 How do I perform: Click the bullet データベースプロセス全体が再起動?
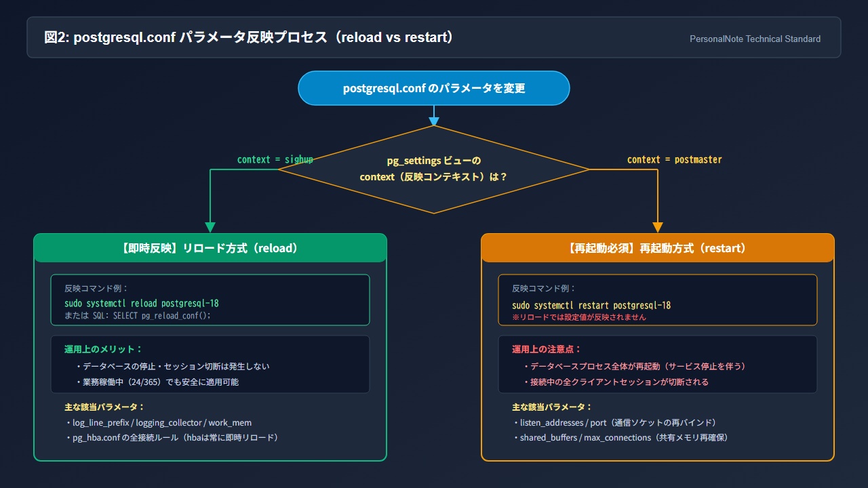click(x=634, y=366)
